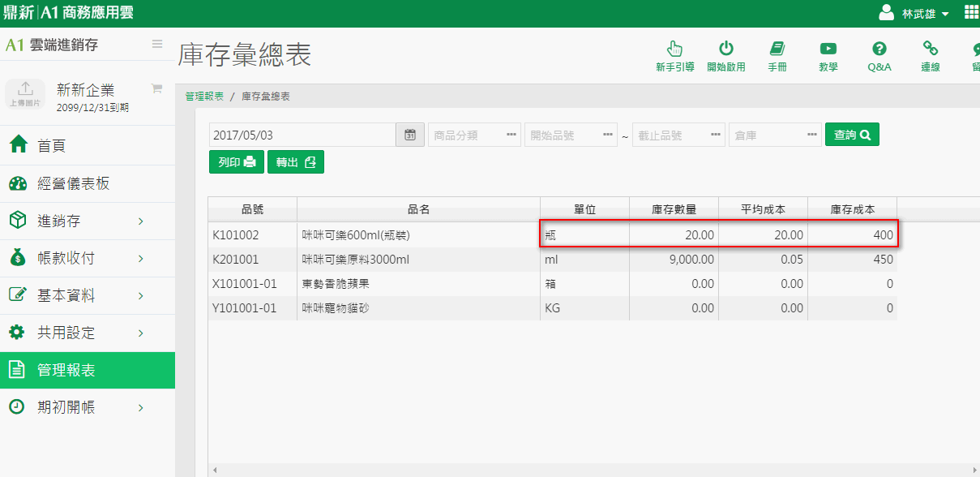
Task: Expand the 帳款收付 submenu chevron
Action: point(140,259)
